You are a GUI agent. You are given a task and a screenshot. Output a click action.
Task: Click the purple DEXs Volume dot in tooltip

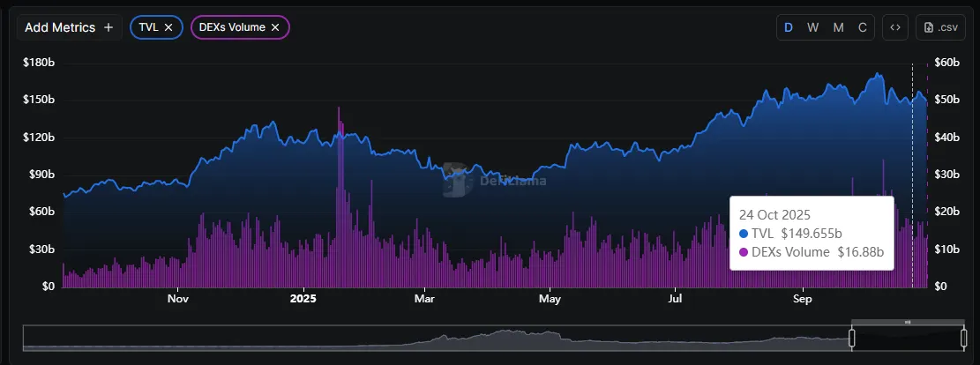(x=743, y=252)
